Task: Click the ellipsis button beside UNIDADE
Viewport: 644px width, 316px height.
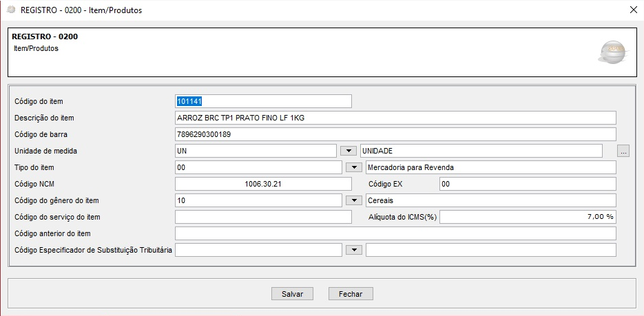Action: (x=623, y=151)
